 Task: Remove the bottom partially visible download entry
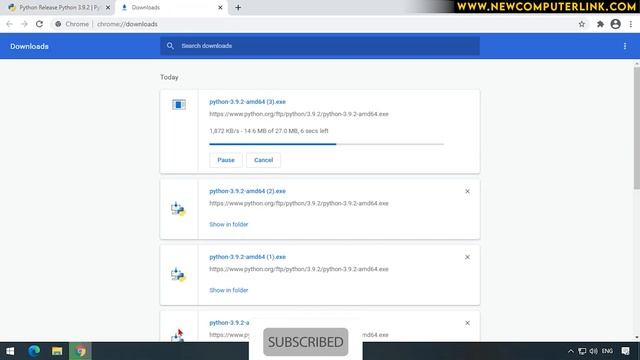tap(467, 323)
